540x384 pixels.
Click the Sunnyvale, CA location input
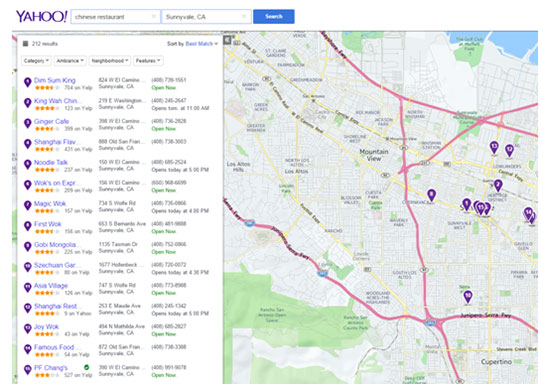click(x=206, y=17)
